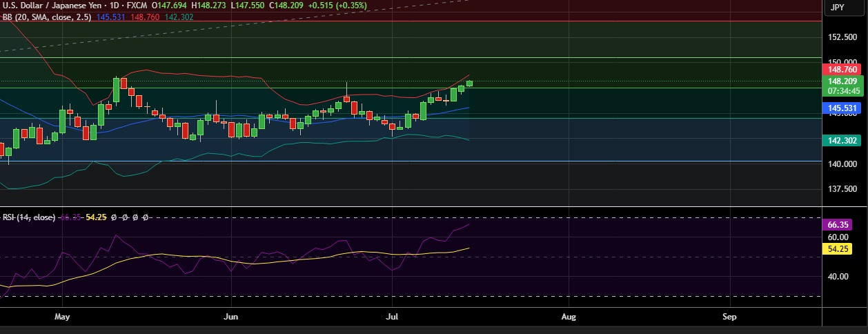Image resolution: width=868 pixels, height=334 pixels.
Task: Click the 140.000 price axis level
Action: (842, 164)
